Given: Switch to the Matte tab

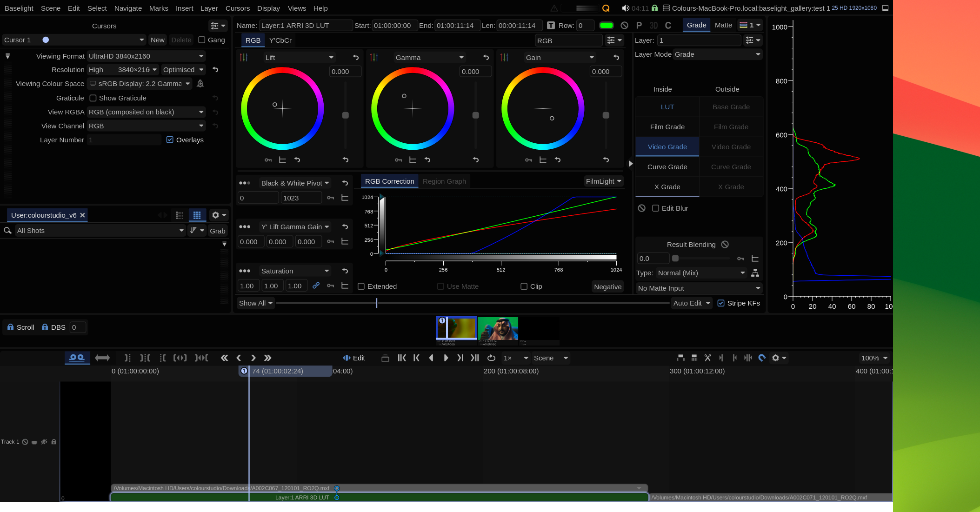Looking at the screenshot, I should (723, 25).
